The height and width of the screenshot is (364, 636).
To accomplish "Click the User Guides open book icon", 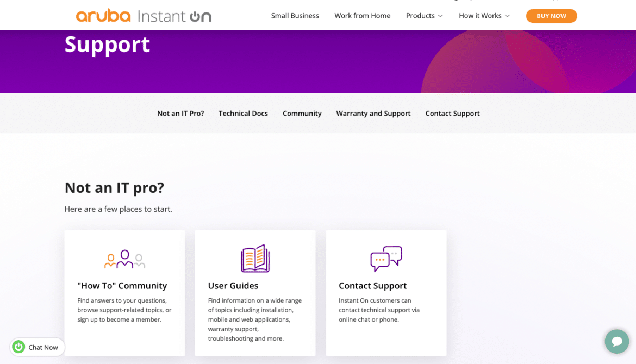I will click(255, 258).
